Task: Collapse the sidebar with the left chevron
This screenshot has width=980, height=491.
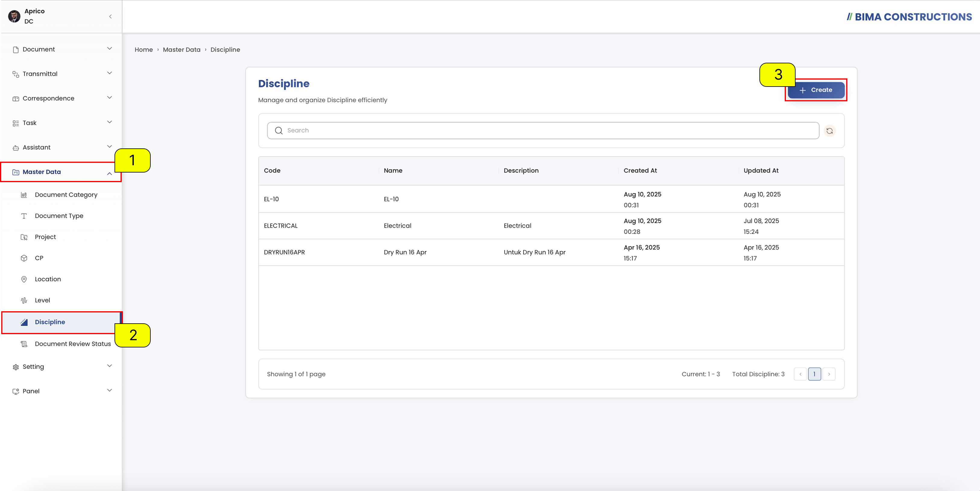Action: 110,16
